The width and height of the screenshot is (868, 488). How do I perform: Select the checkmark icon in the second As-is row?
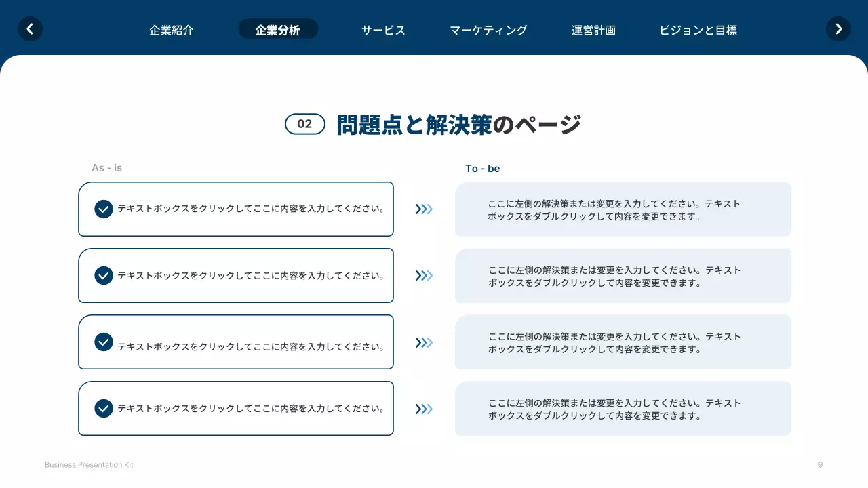click(104, 276)
